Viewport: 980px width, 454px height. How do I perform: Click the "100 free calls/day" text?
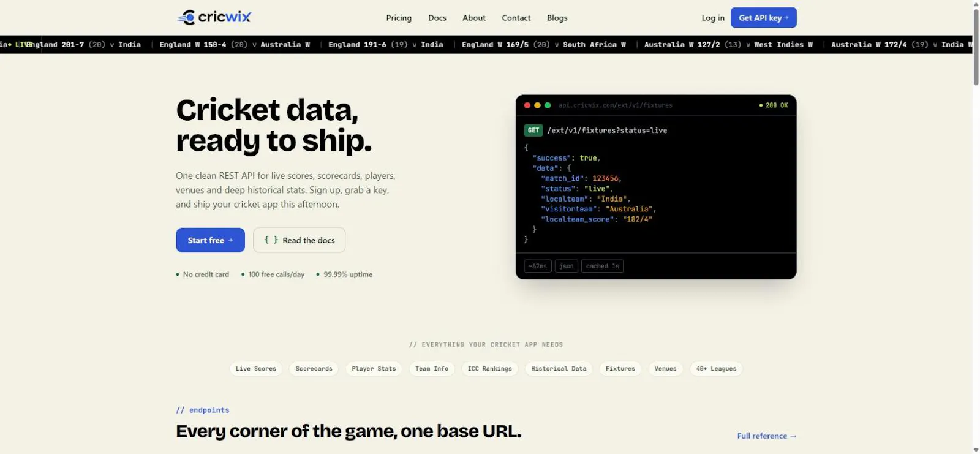pos(276,274)
